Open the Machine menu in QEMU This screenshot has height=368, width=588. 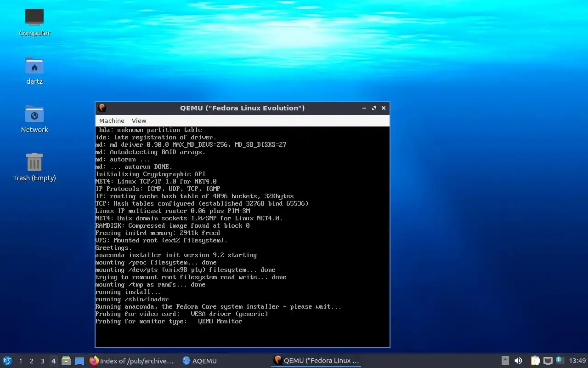(x=112, y=121)
